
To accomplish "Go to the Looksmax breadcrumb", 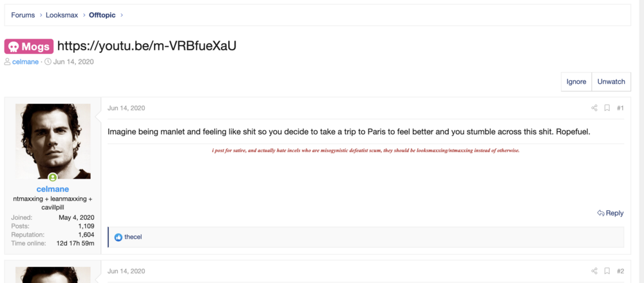I will [62, 15].
